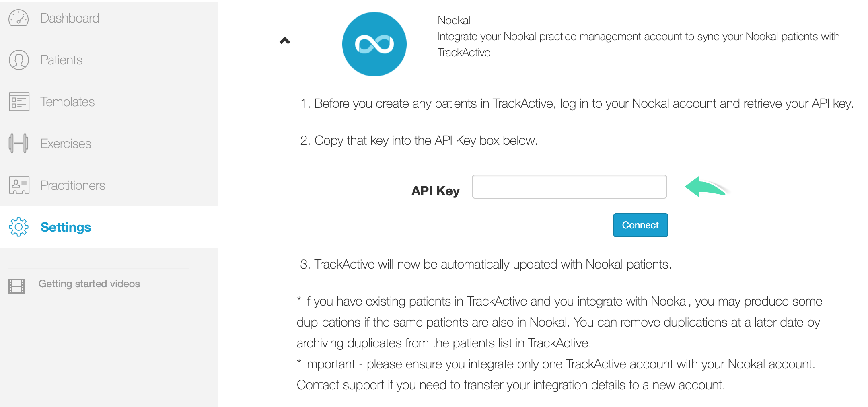Open Getting started videos link
The width and height of the screenshot is (868, 407).
tap(89, 284)
